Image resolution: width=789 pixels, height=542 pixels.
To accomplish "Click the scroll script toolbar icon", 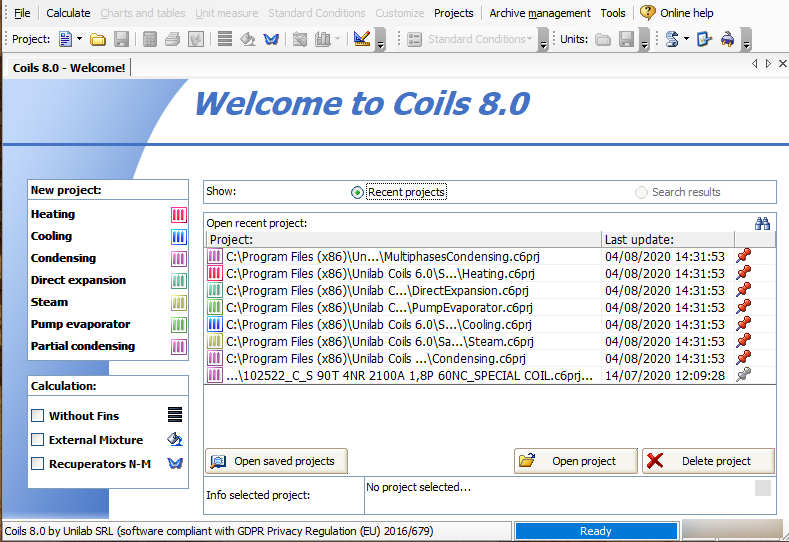I will 672,39.
